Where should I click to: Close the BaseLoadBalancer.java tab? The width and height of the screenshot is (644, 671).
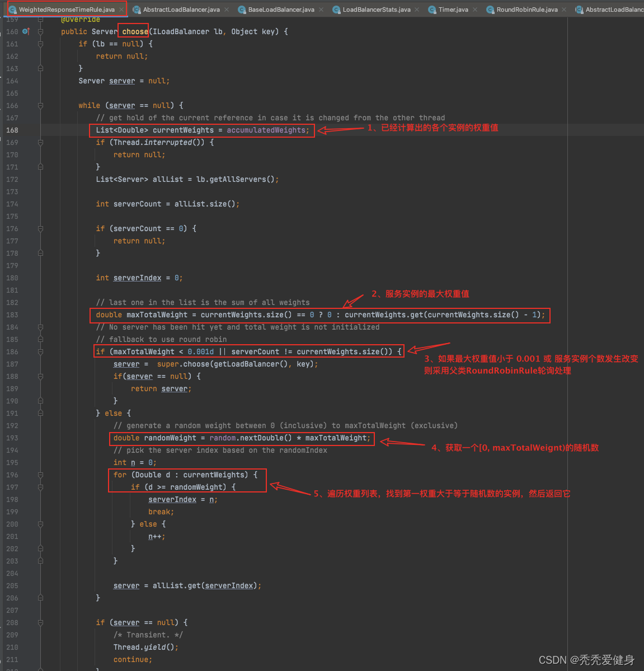coord(321,10)
